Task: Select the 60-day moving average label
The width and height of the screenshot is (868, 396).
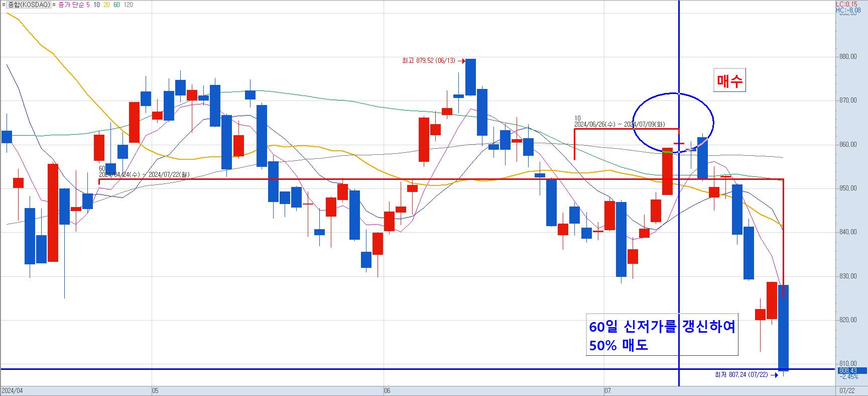Action: pyautogui.click(x=116, y=5)
